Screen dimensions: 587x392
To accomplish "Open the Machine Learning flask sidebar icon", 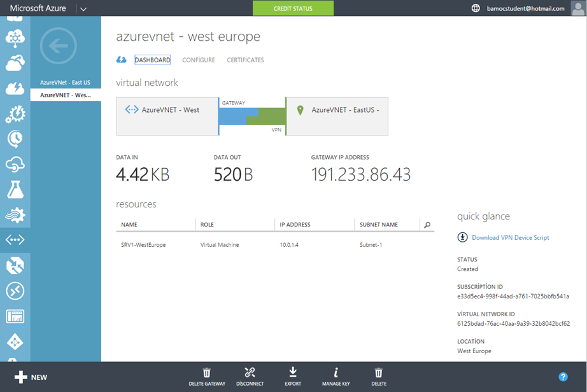I will [x=15, y=189].
